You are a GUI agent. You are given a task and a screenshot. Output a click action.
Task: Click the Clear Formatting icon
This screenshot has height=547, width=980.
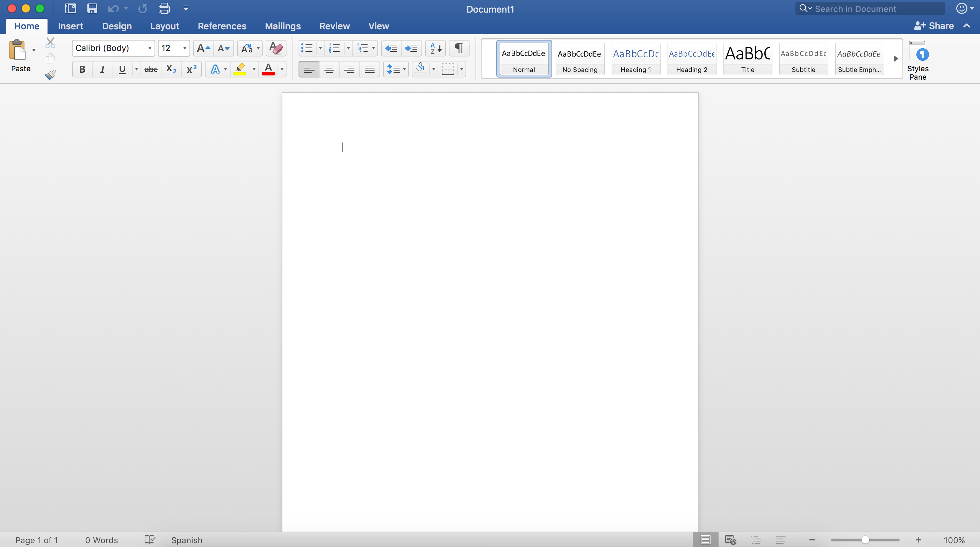coord(275,48)
